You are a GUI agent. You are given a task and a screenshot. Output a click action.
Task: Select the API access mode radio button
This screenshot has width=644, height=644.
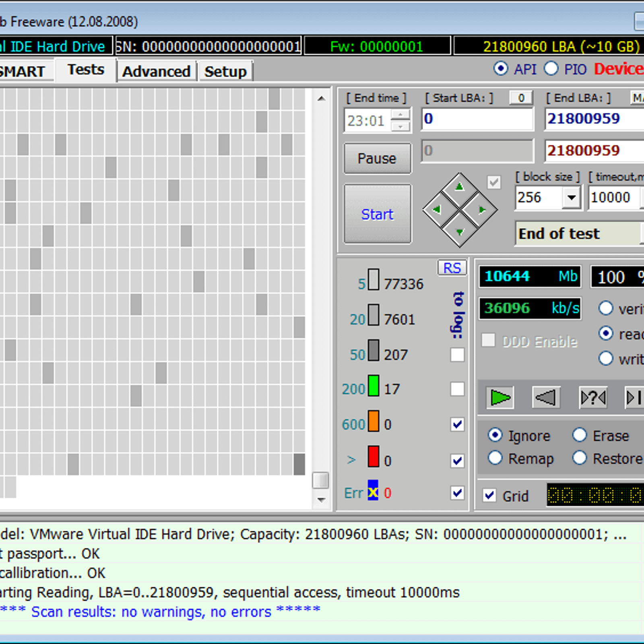pyautogui.click(x=501, y=68)
